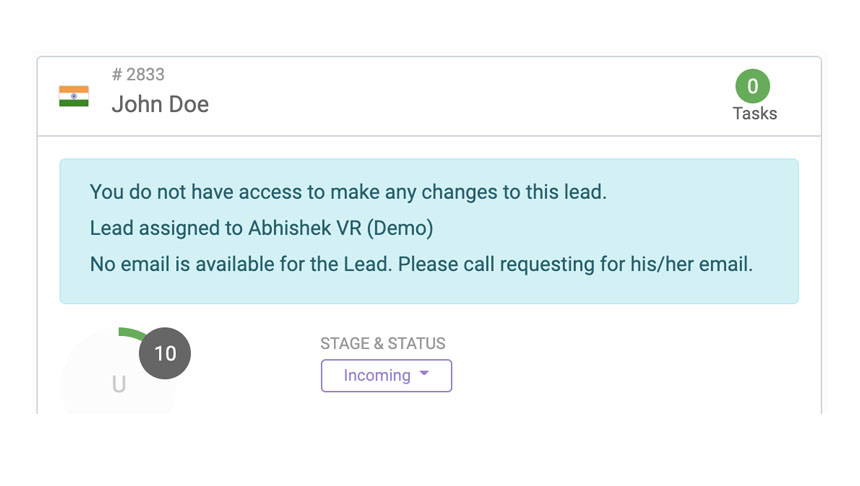Open the Incoming stage dropdown
Image resolution: width=860 pixels, height=486 pixels.
tap(386, 376)
